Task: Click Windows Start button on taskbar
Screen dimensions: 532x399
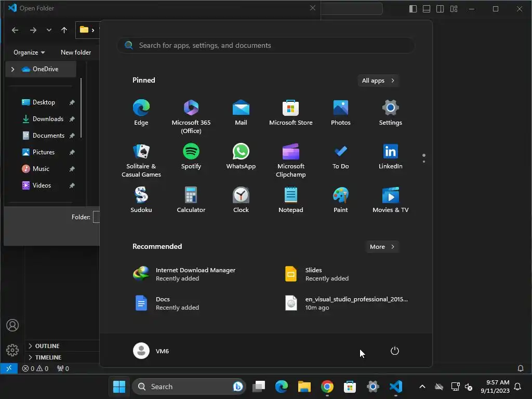Action: click(119, 387)
